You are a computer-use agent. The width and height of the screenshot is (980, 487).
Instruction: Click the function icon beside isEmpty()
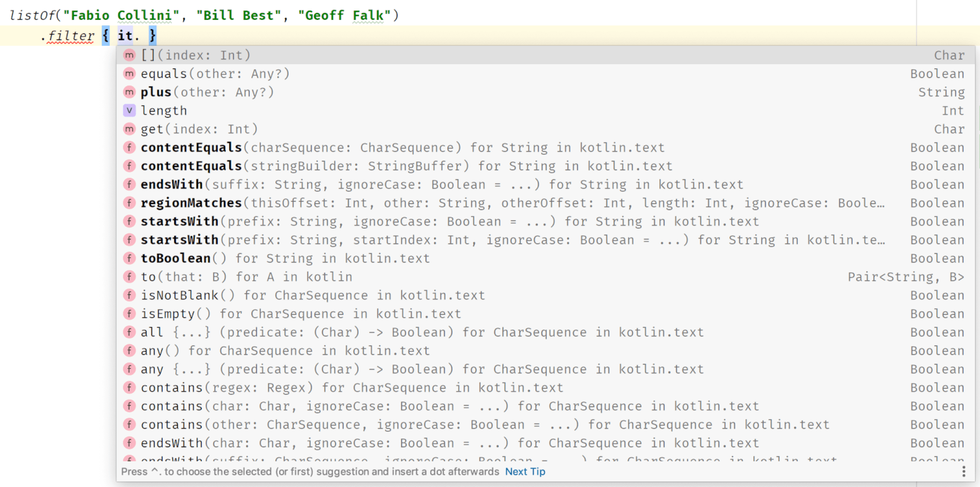pos(129,313)
